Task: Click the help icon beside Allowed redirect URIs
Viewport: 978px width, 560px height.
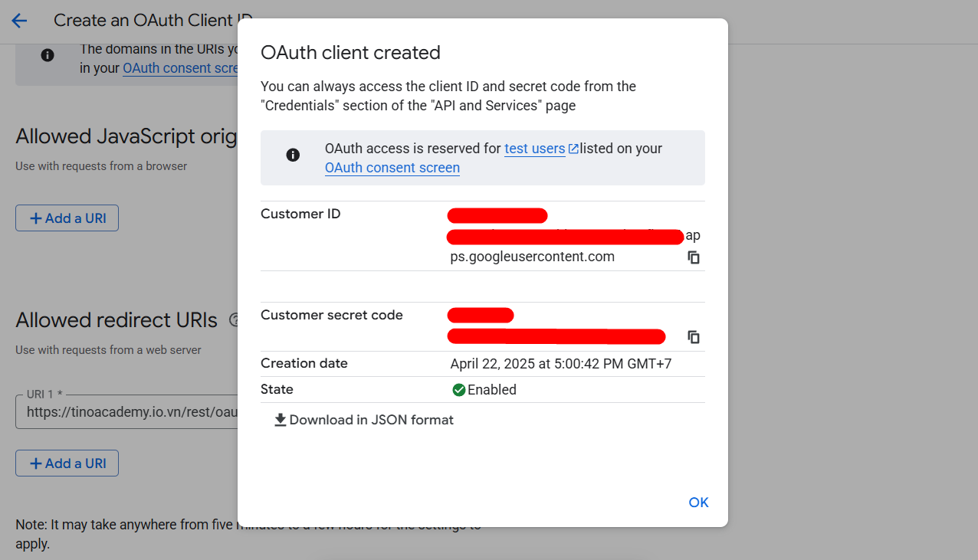Action: pyautogui.click(x=233, y=320)
